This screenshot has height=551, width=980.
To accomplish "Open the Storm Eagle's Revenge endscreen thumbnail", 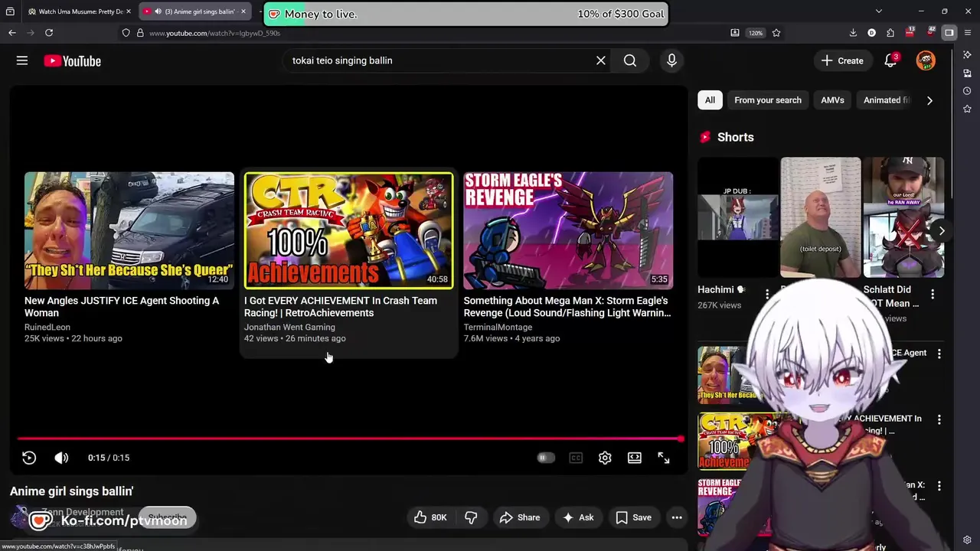I will point(568,230).
